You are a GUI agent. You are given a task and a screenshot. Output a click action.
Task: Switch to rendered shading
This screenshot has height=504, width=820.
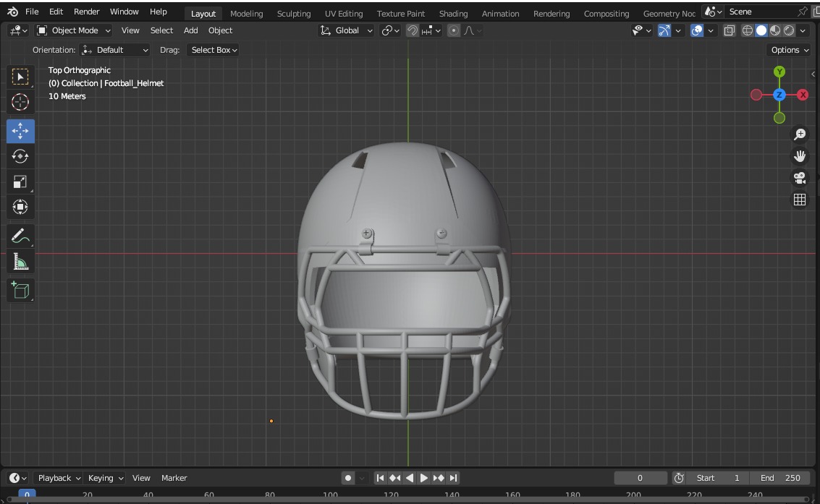tap(789, 31)
